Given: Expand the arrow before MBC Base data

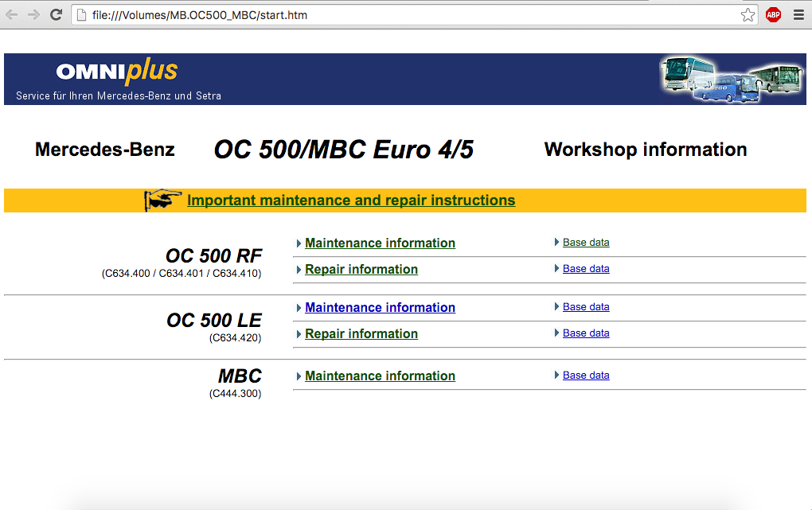Looking at the screenshot, I should click(x=556, y=375).
